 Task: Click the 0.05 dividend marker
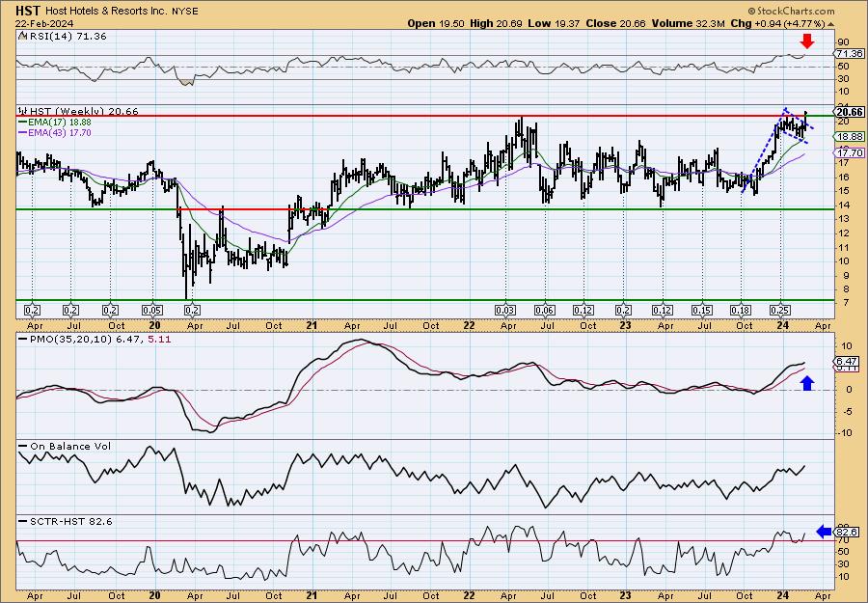click(152, 311)
